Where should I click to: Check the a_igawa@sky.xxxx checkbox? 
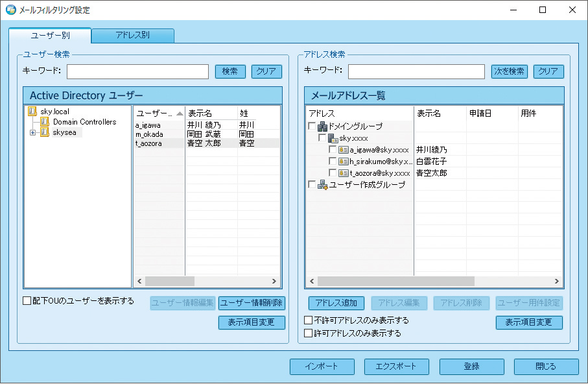click(x=333, y=149)
